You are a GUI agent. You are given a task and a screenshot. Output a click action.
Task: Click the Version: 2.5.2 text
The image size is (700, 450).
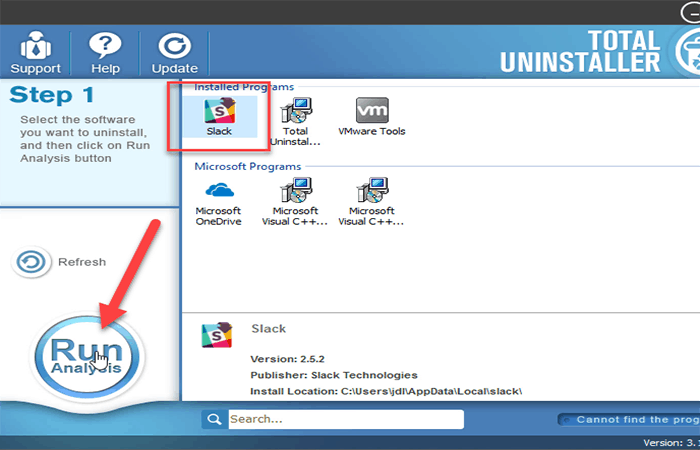click(288, 359)
